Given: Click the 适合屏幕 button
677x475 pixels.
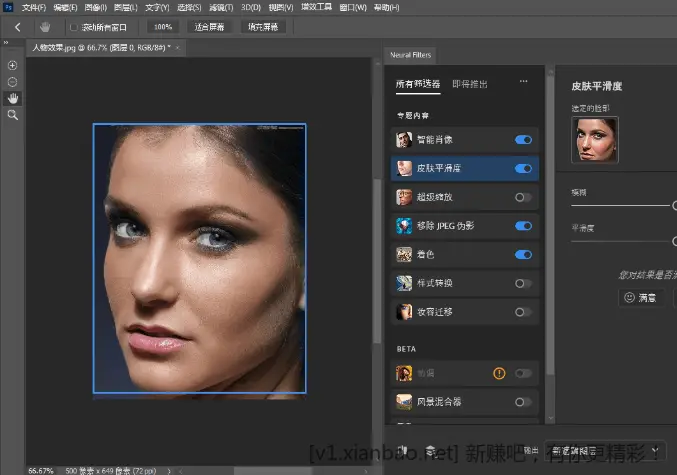Looking at the screenshot, I should click(x=209, y=27).
